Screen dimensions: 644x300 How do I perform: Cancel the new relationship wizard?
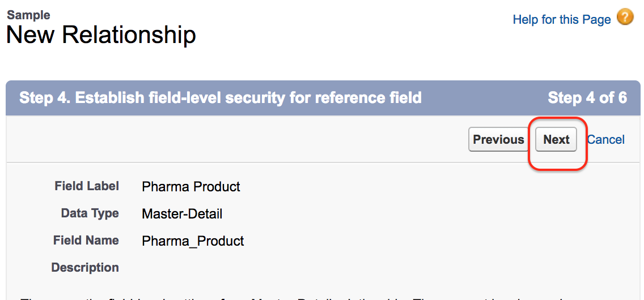(605, 140)
